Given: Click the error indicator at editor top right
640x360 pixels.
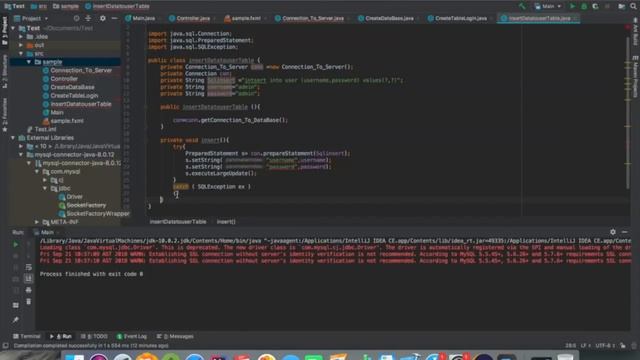Looking at the screenshot, I should click(628, 27).
